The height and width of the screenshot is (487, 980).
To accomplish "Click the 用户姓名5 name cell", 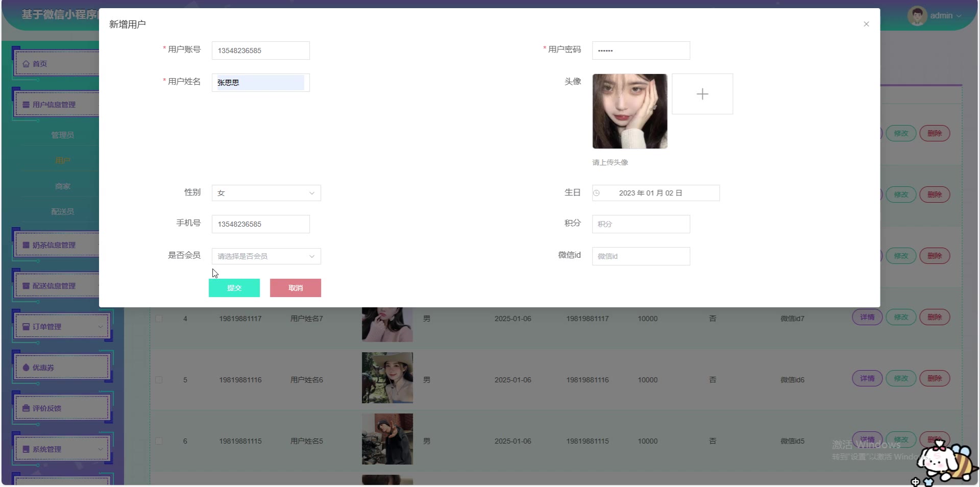I will pyautogui.click(x=307, y=441).
